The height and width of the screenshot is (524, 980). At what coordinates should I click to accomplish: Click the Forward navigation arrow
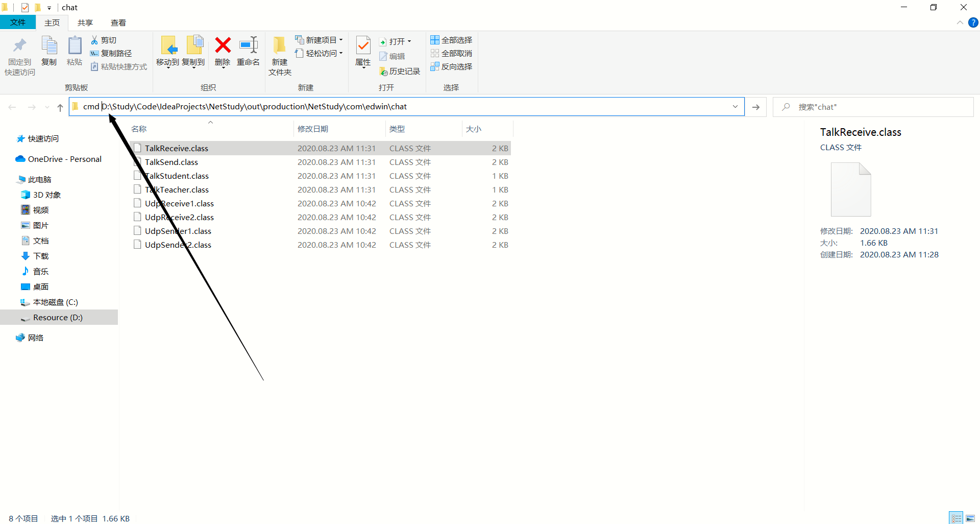click(32, 107)
